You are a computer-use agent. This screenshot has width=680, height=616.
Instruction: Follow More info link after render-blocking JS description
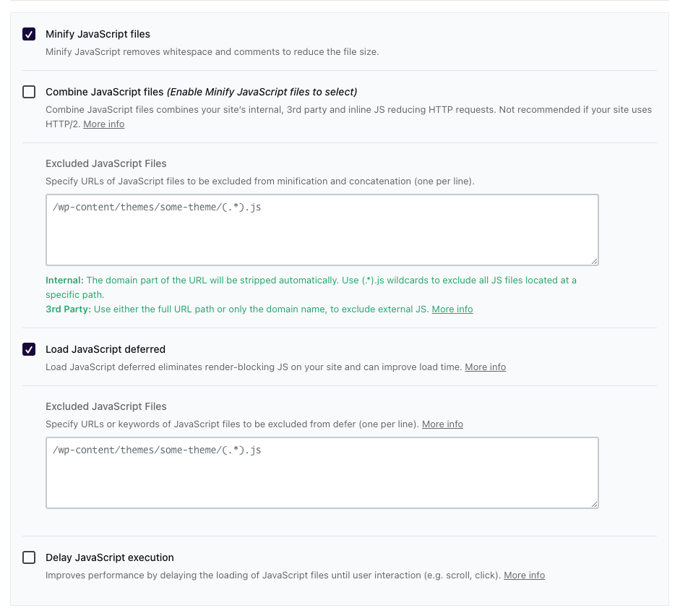click(x=485, y=367)
